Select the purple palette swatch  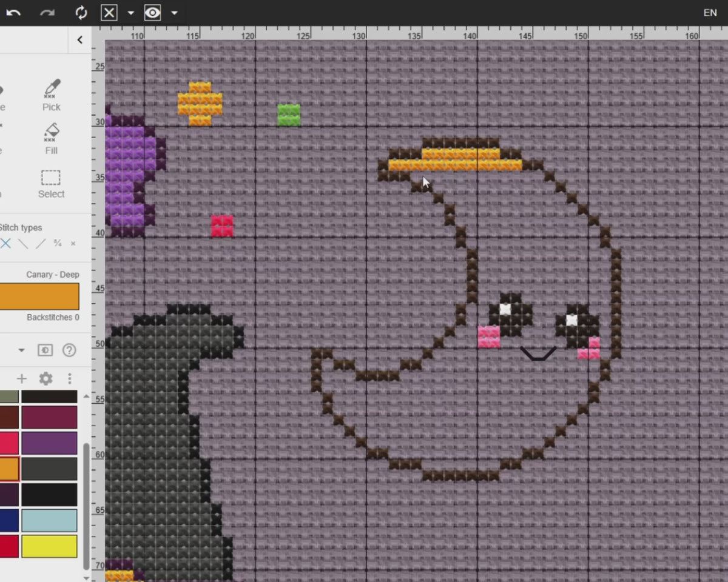(x=50, y=443)
